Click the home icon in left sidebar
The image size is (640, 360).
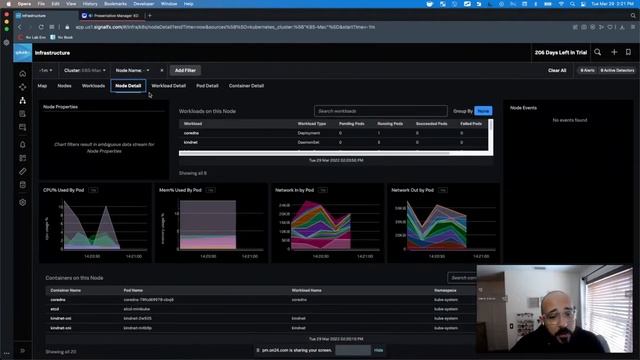(x=22, y=74)
